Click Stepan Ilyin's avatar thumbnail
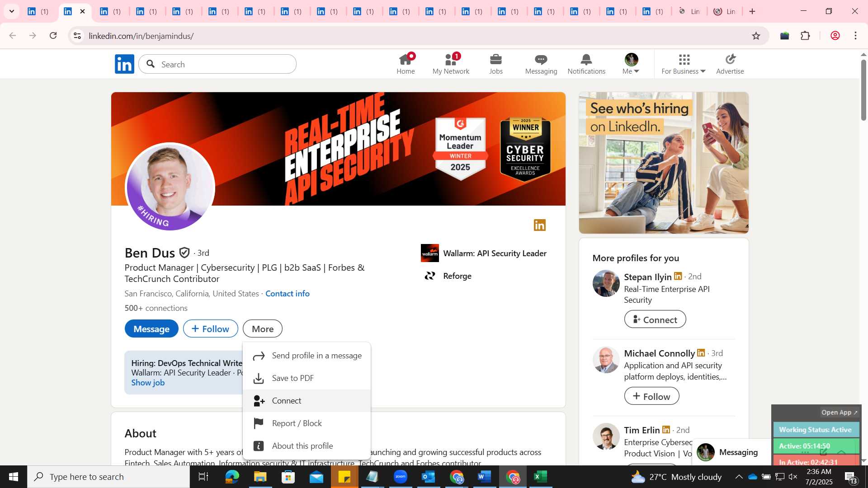 [x=606, y=283]
